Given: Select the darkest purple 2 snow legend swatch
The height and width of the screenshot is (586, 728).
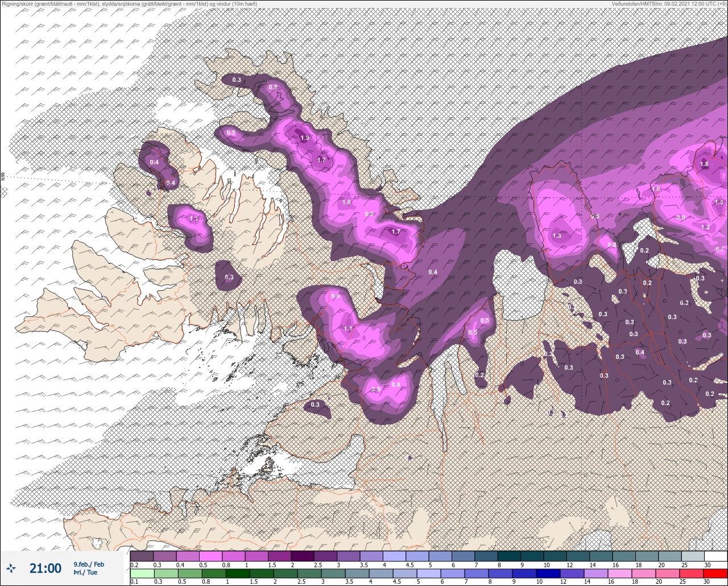Looking at the screenshot, I should 302,556.
